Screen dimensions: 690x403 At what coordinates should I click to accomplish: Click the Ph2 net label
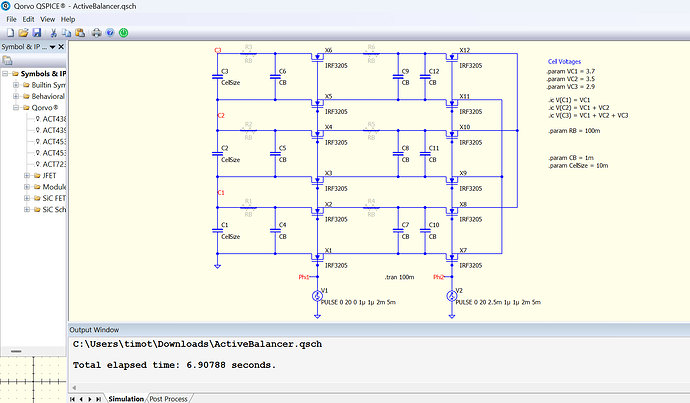(438, 277)
